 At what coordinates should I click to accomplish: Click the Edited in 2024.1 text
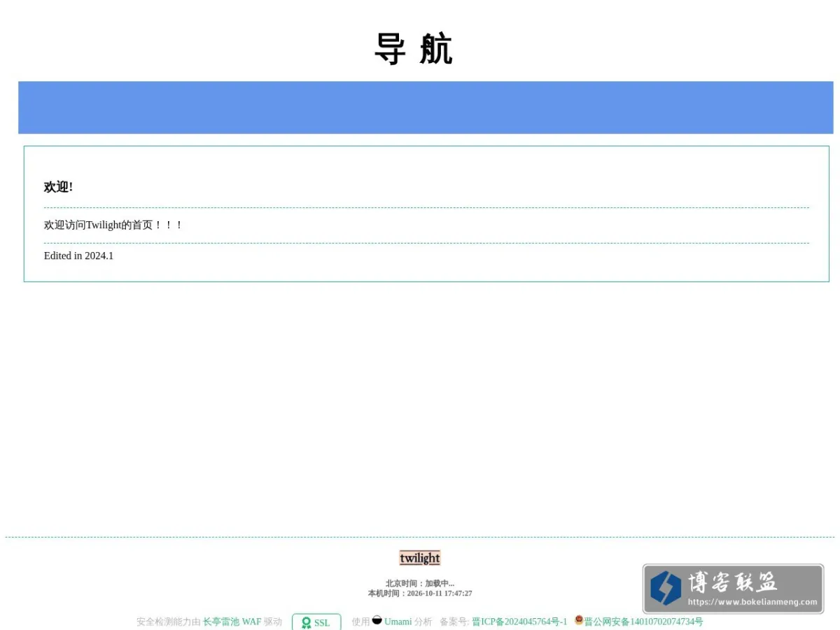pos(78,255)
